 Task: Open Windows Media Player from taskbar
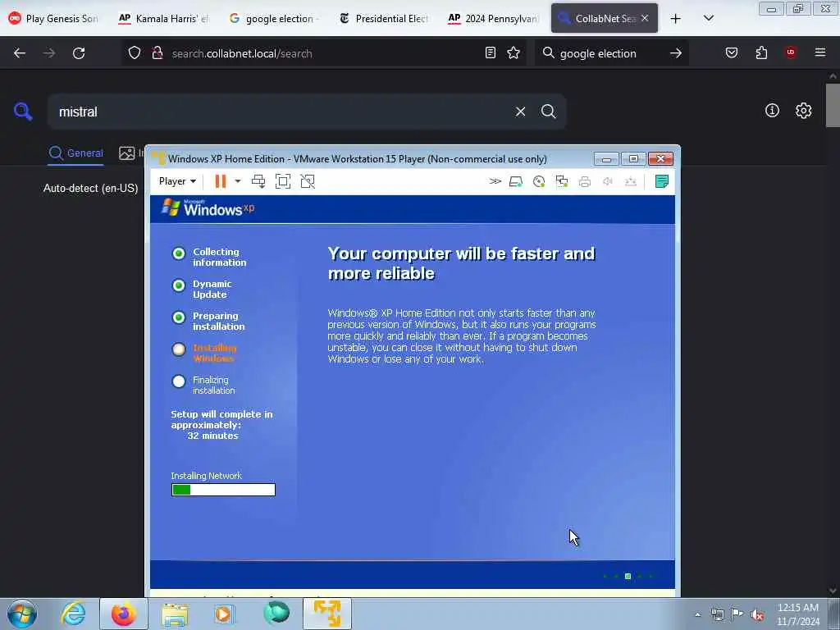tap(224, 614)
